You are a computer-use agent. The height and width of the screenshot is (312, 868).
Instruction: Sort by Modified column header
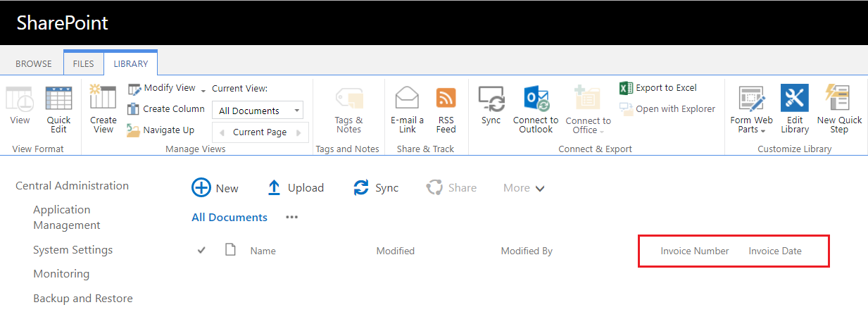pyautogui.click(x=396, y=251)
